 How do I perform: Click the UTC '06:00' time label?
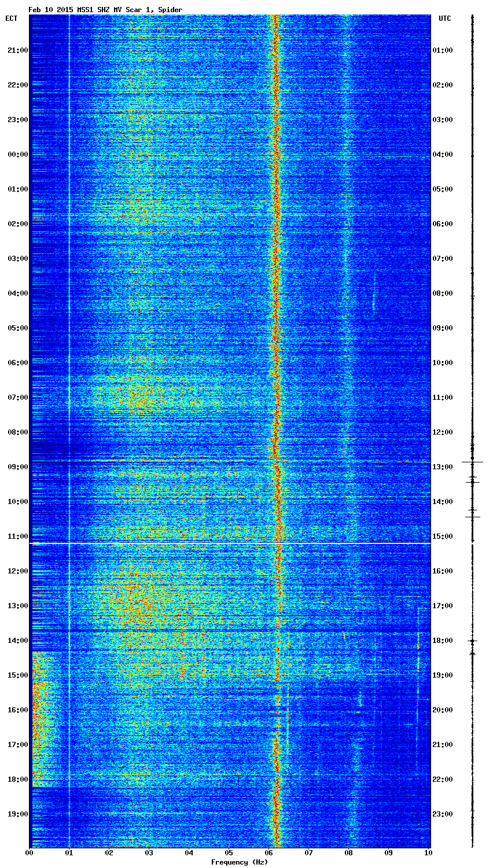[x=443, y=224]
